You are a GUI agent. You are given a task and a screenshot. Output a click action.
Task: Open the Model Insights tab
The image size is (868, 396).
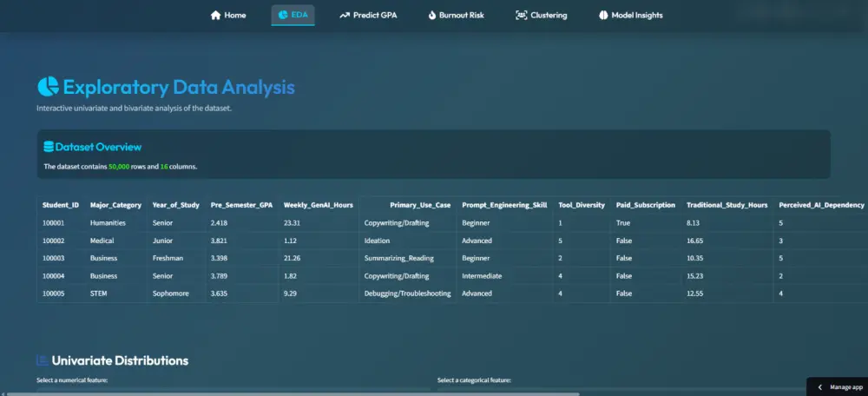[630, 15]
